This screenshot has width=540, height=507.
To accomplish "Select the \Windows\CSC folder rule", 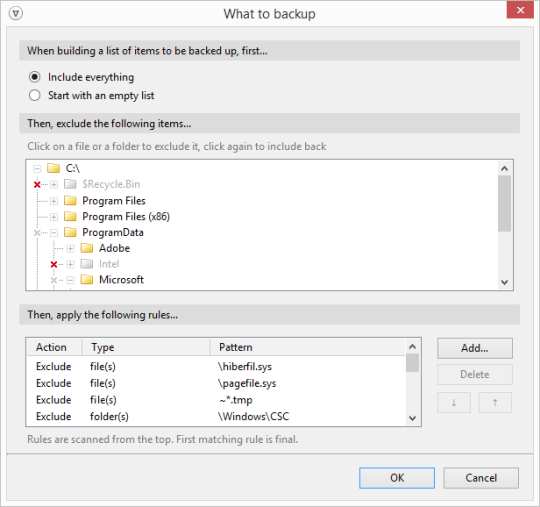I will tap(216, 416).
